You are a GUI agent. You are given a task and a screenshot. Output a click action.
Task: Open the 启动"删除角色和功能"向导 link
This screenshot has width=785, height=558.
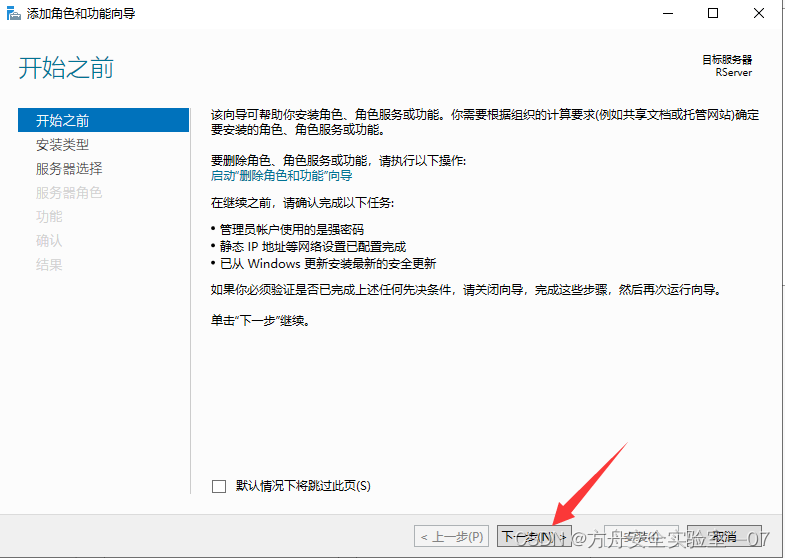[x=281, y=176]
